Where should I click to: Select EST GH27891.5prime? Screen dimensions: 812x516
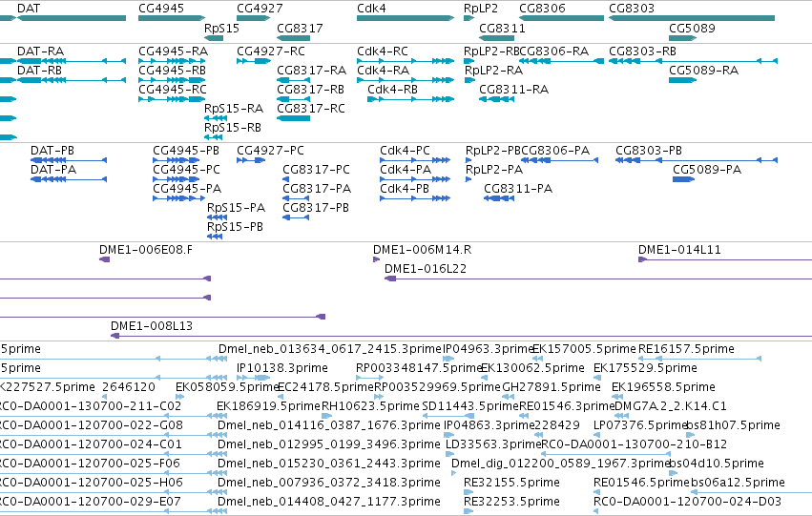pos(508,397)
